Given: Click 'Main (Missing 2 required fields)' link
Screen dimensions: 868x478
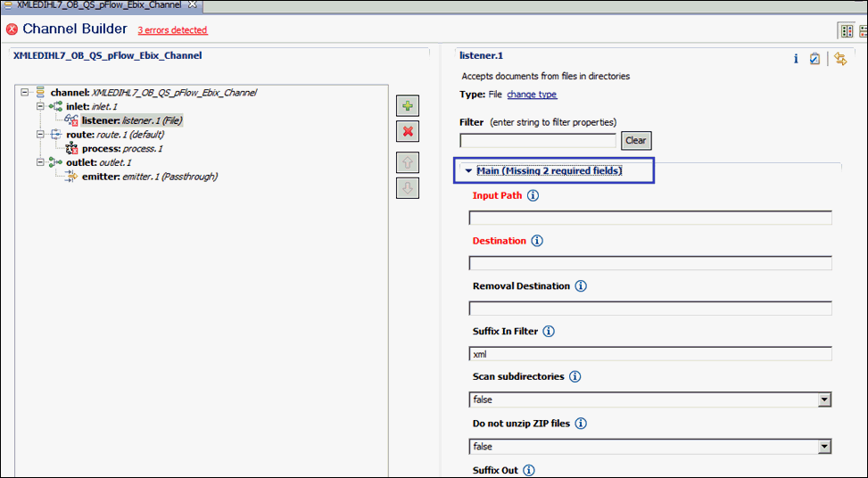Looking at the screenshot, I should [x=550, y=171].
